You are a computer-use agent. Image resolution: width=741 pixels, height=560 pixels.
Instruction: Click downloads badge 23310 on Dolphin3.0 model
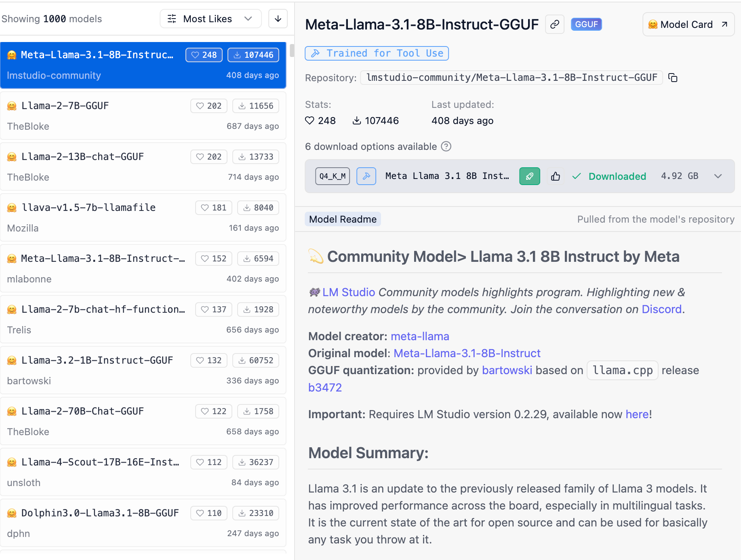click(256, 513)
